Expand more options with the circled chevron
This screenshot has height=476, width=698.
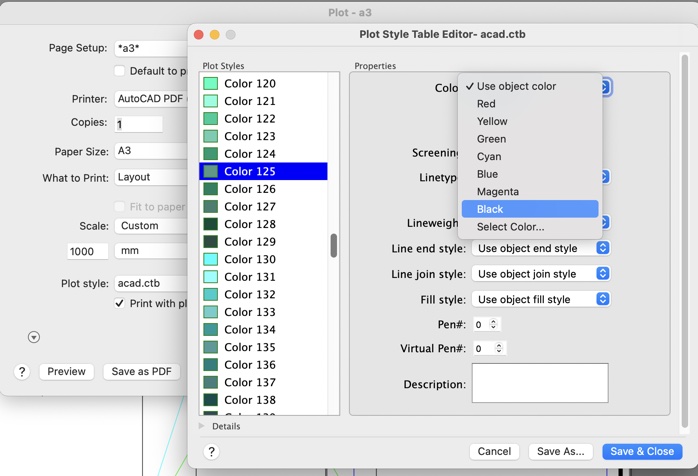(x=34, y=337)
